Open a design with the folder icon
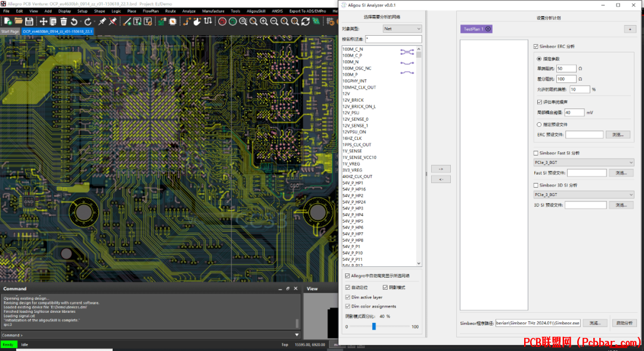This screenshot has width=644, height=351. point(18,21)
